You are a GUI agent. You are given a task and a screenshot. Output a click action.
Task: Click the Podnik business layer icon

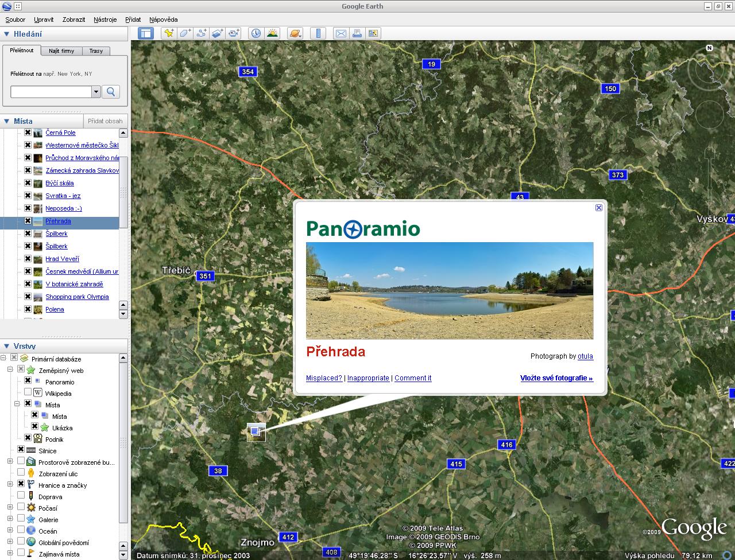(x=38, y=439)
